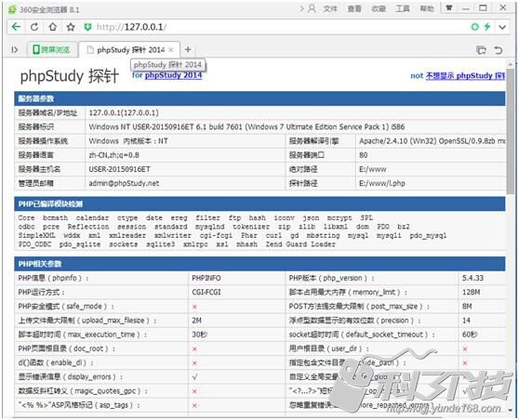
Task: Click the small arrow before the user icon
Action: pyautogui.click(x=302, y=8)
